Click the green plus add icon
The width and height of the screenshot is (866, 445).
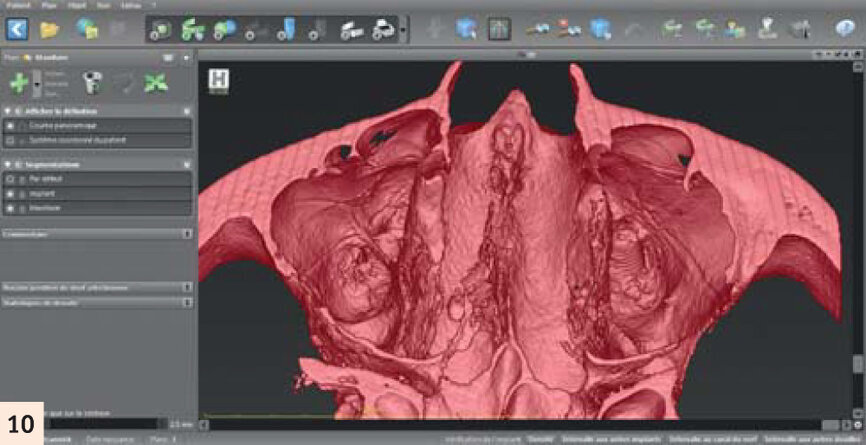click(19, 83)
